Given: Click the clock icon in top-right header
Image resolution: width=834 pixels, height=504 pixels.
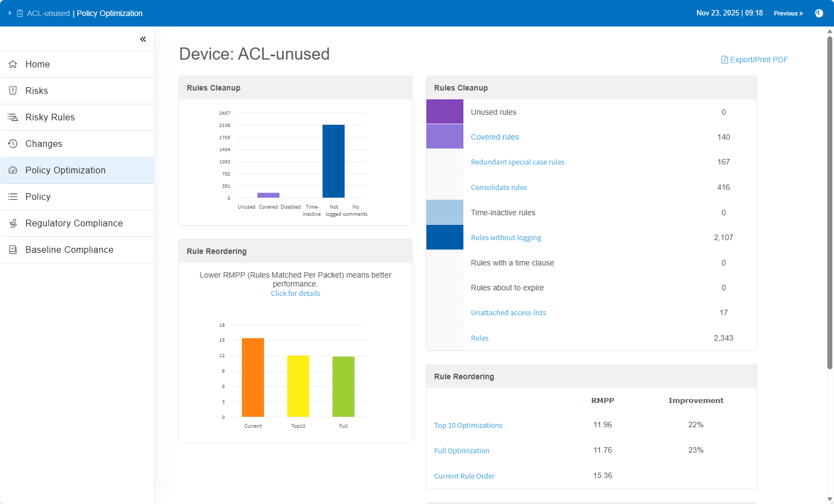Looking at the screenshot, I should point(819,13).
